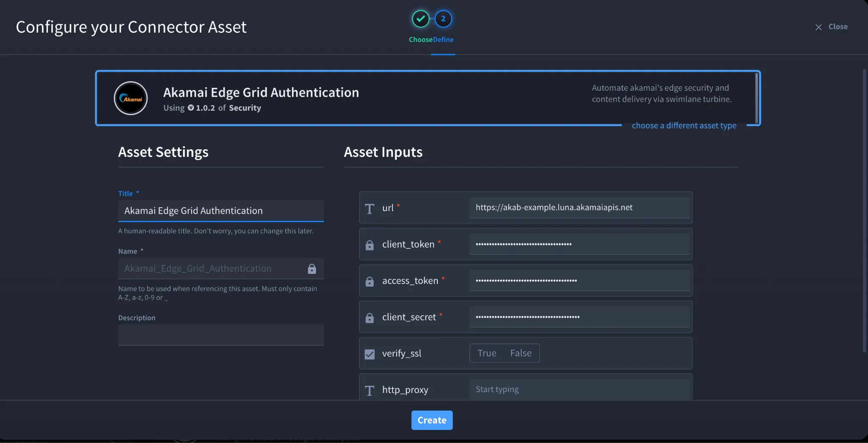Set verify_ssl to True

(487, 353)
